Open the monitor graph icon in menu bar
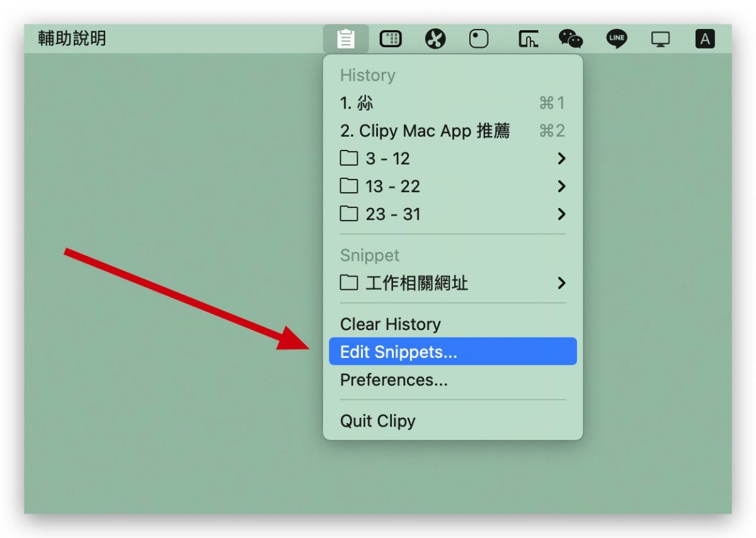Viewport: 756px width, 538px height. (x=528, y=39)
